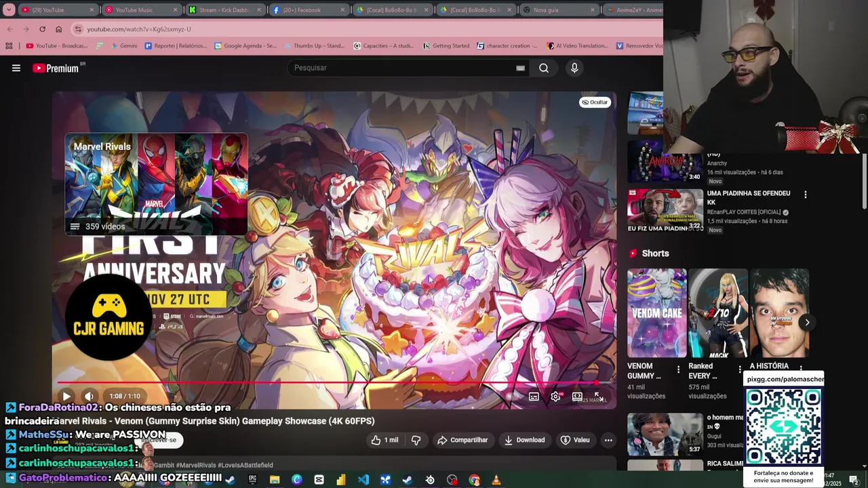
Task: Click the search magnifier button
Action: coord(544,68)
